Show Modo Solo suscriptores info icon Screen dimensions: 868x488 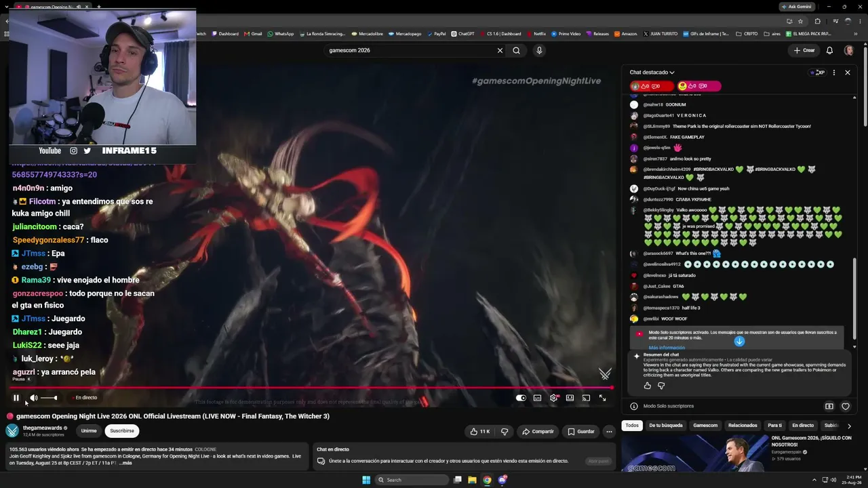[x=634, y=406]
